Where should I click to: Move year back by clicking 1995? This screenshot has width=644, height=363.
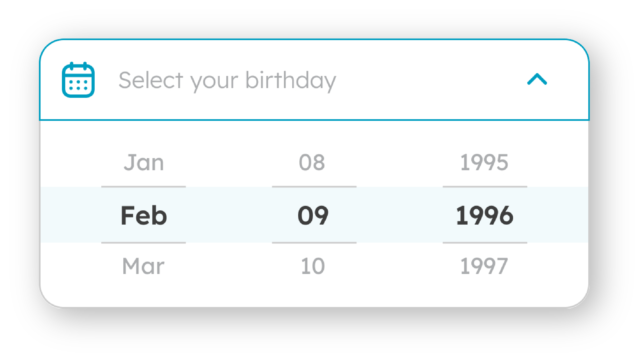click(x=484, y=162)
